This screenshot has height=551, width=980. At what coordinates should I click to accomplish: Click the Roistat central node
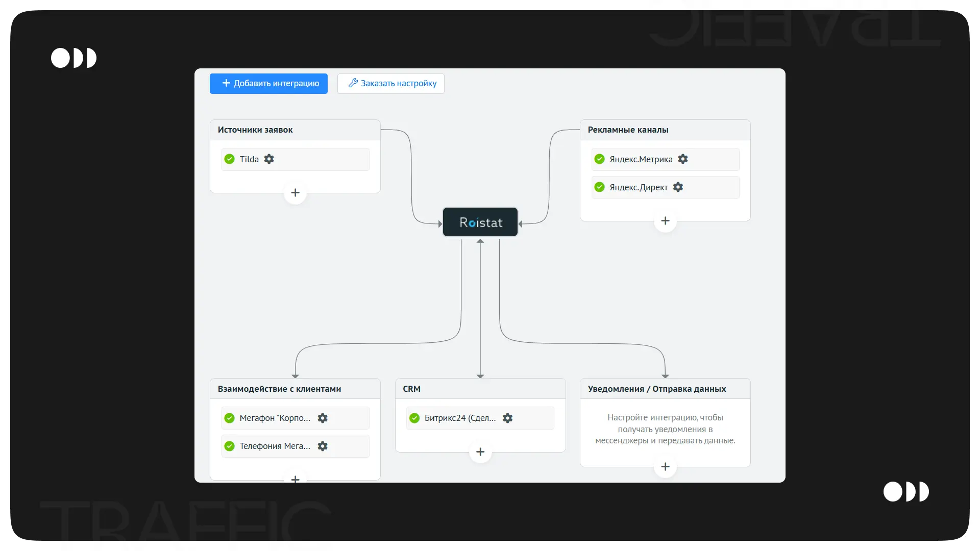(x=480, y=222)
